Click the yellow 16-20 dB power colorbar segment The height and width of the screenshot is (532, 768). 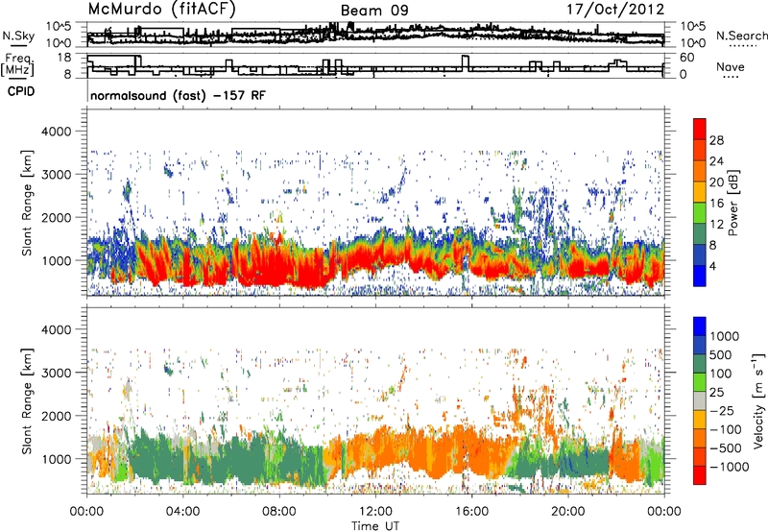(700, 192)
